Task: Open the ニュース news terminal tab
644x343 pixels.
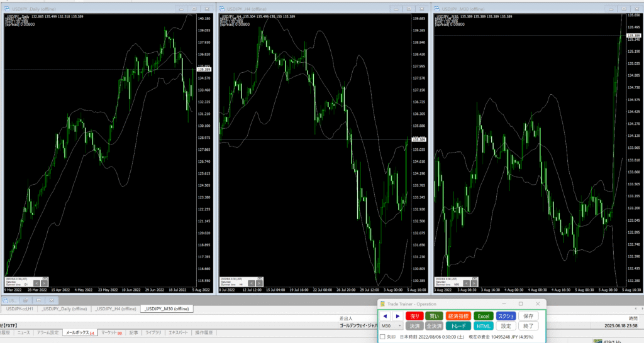Action: (23, 333)
